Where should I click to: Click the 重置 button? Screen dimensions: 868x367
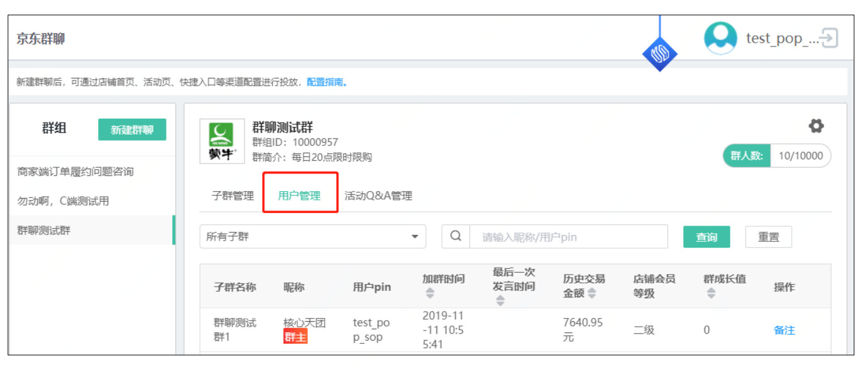coord(768,237)
